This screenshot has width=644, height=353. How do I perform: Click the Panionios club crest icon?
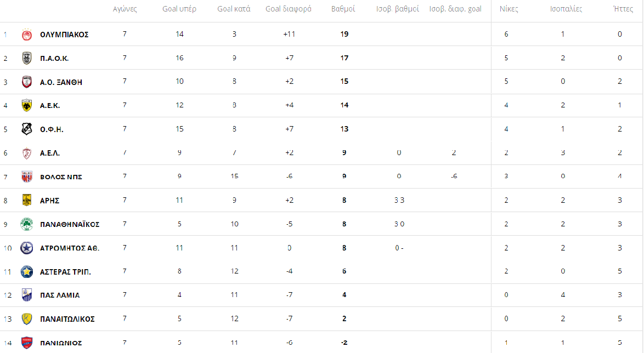(x=26, y=343)
